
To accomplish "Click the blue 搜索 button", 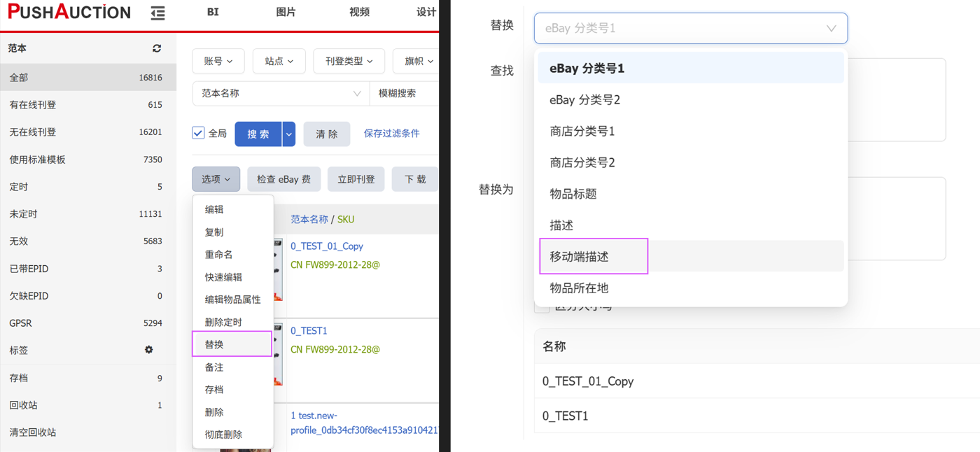I will [258, 134].
